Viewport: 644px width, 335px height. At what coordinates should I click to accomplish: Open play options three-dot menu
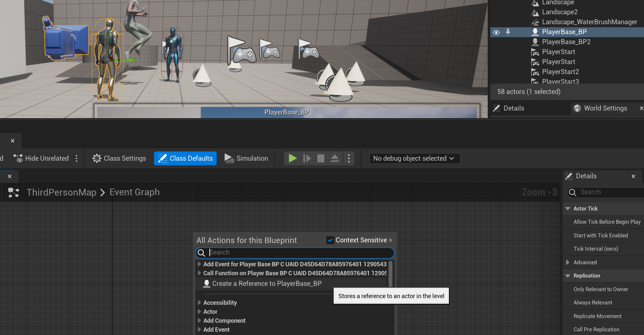tap(349, 158)
